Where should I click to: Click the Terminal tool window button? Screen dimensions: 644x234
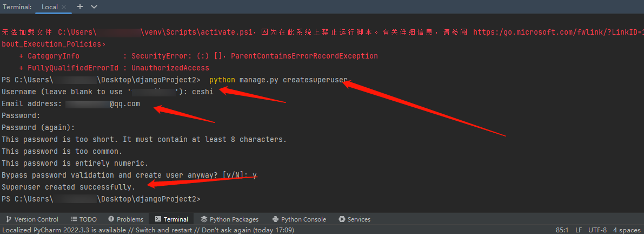point(171,219)
